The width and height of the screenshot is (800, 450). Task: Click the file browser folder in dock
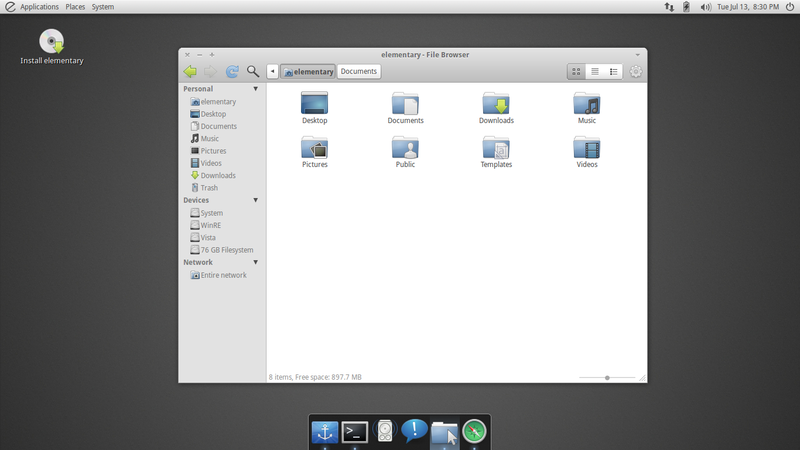[444, 433]
